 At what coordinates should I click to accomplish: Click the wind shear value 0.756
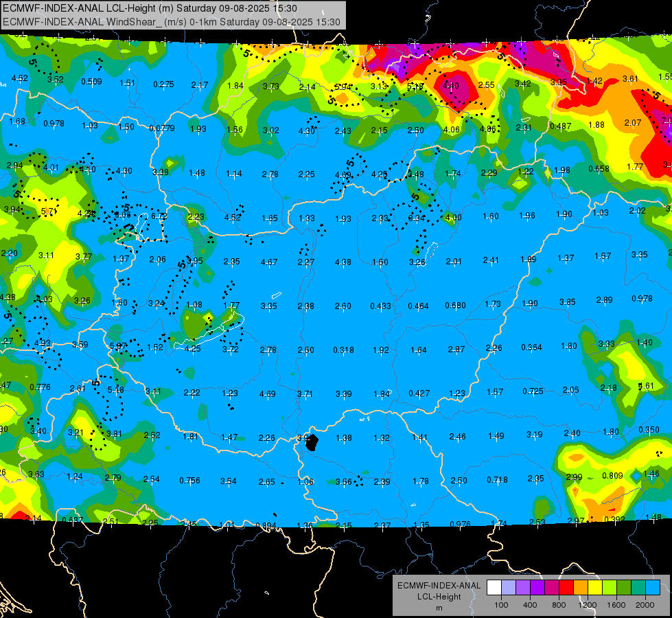coord(189,481)
